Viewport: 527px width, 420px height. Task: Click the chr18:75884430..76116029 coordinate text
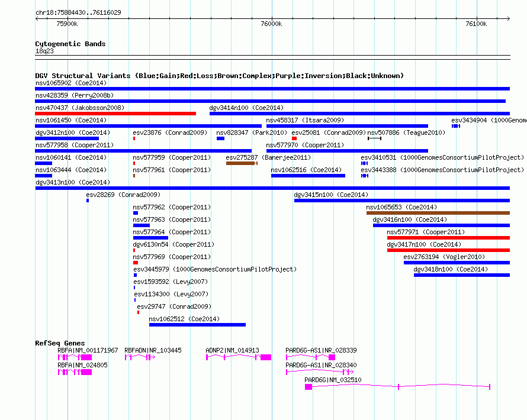coord(78,12)
